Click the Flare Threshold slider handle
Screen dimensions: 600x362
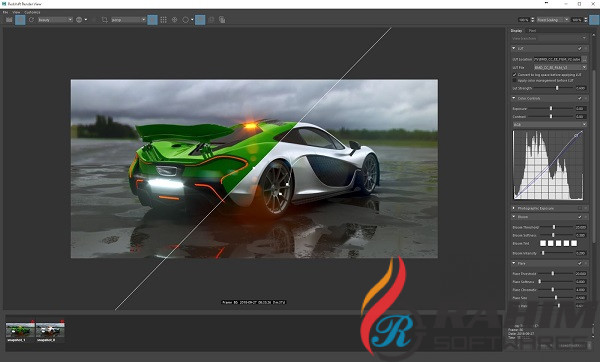tap(553, 274)
